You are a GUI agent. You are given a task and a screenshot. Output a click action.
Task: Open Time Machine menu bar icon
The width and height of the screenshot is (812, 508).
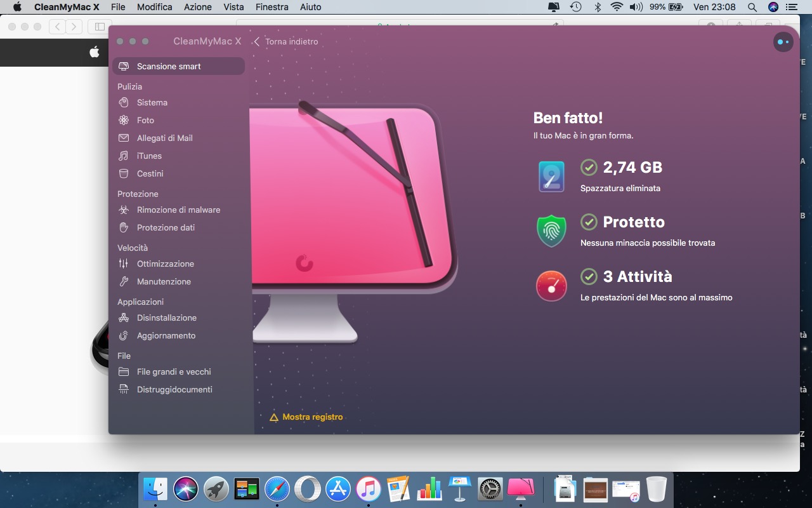point(575,7)
